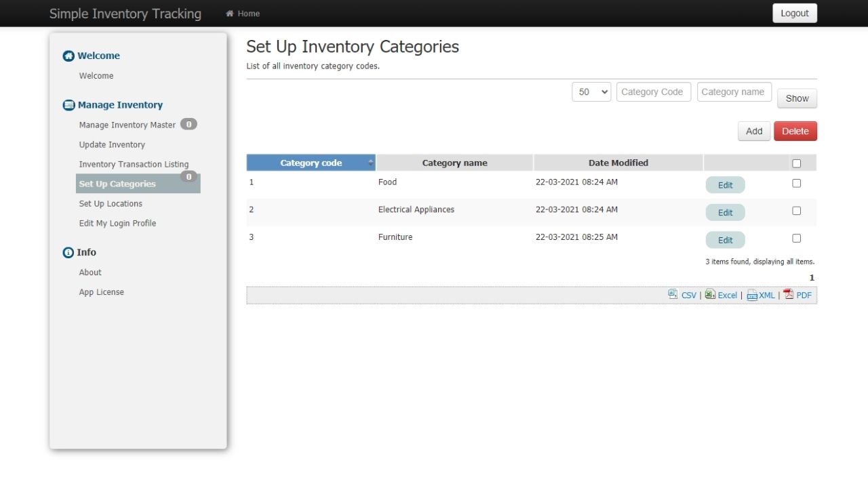The height and width of the screenshot is (488, 868).
Task: Open Edit My Login Profile
Action: click(117, 223)
